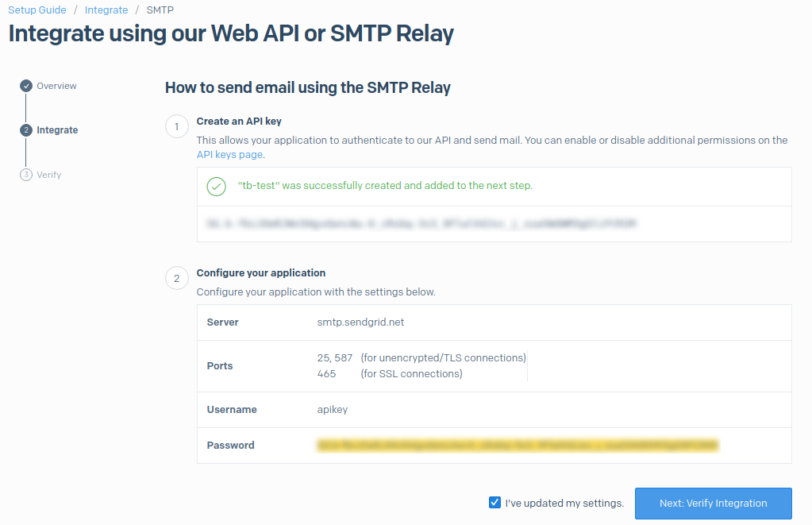Click the Setup Guide breadcrumb link
This screenshot has height=525, width=812.
click(37, 10)
